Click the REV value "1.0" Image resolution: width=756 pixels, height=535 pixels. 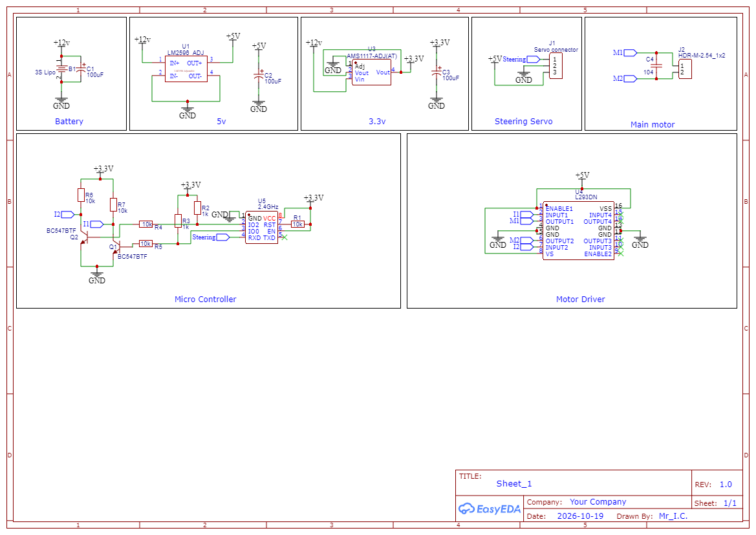[726, 485]
